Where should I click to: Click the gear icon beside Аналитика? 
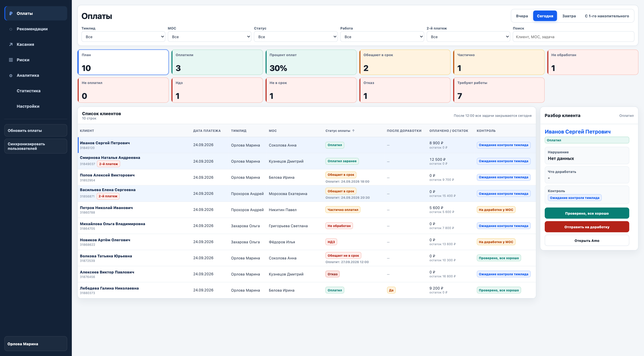coord(11,76)
